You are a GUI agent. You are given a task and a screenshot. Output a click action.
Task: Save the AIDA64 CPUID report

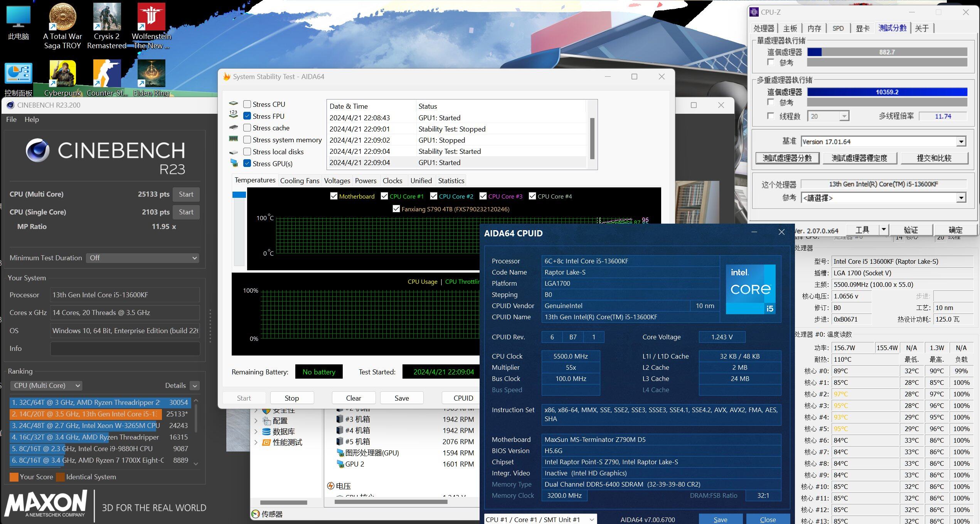pyautogui.click(x=721, y=519)
